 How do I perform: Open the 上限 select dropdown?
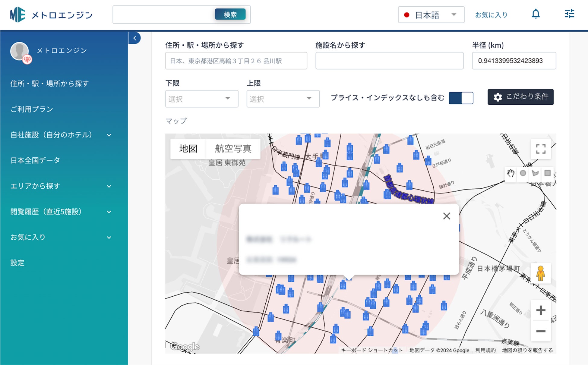coord(283,99)
